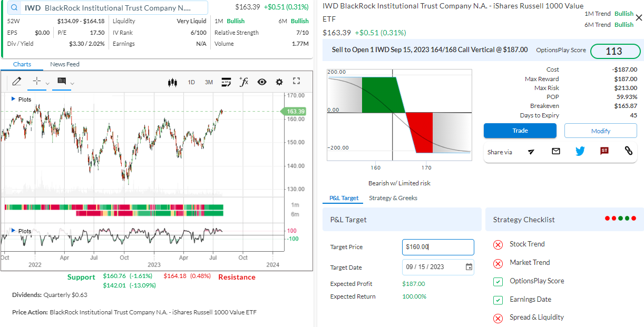Change the 3M chart range
This screenshot has height=327, width=644.
209,82
